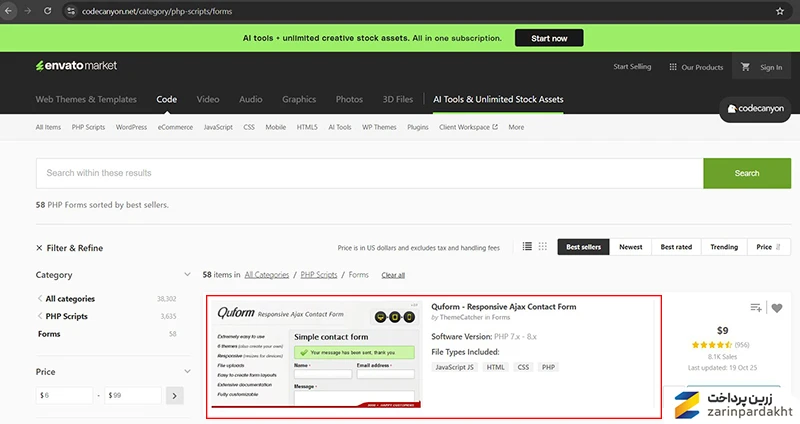
Task: Open PHP Scripts breadcrumb link
Action: (x=319, y=275)
